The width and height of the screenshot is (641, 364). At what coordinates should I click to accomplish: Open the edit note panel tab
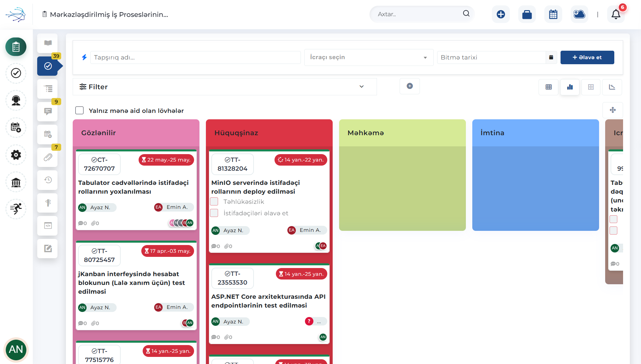point(48,248)
